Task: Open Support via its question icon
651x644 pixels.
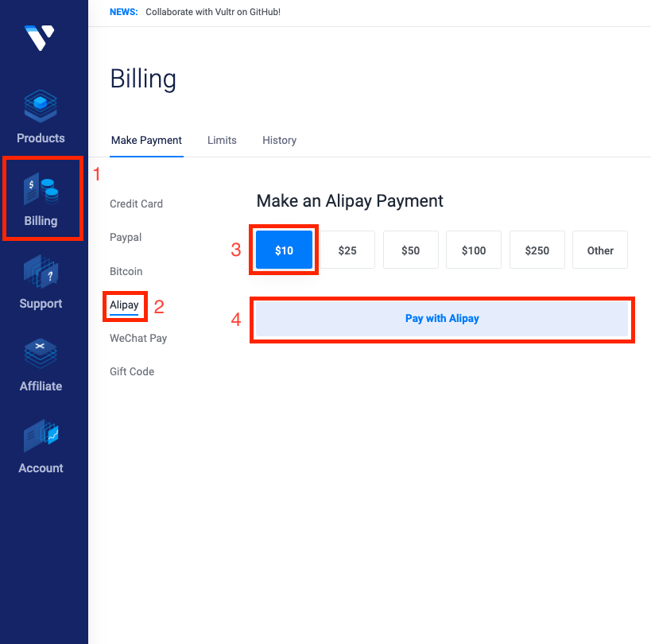Action: point(41,272)
